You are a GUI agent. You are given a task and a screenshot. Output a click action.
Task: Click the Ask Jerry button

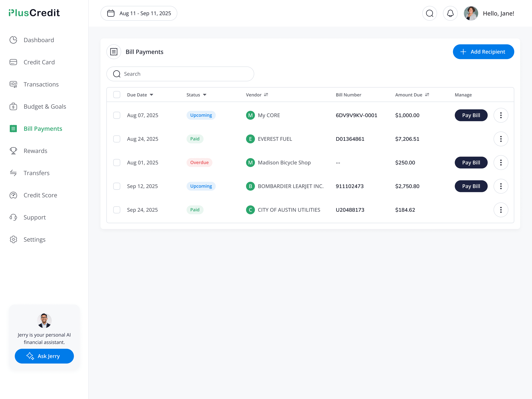[44, 356]
